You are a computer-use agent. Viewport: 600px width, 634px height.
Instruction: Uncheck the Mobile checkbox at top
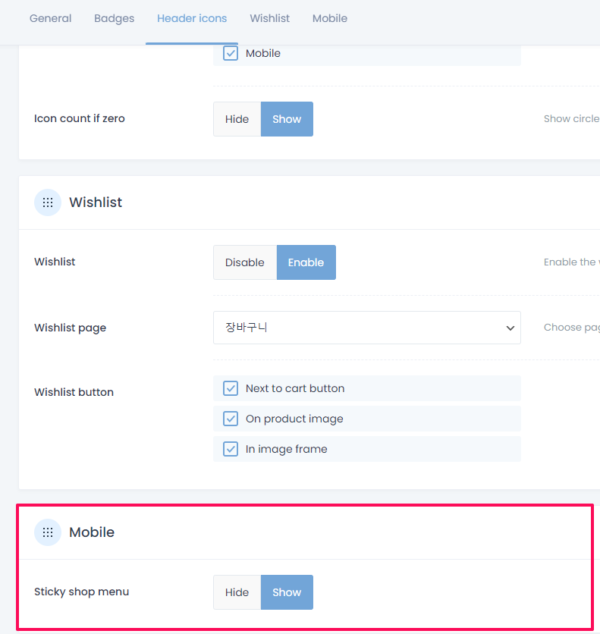(x=230, y=53)
